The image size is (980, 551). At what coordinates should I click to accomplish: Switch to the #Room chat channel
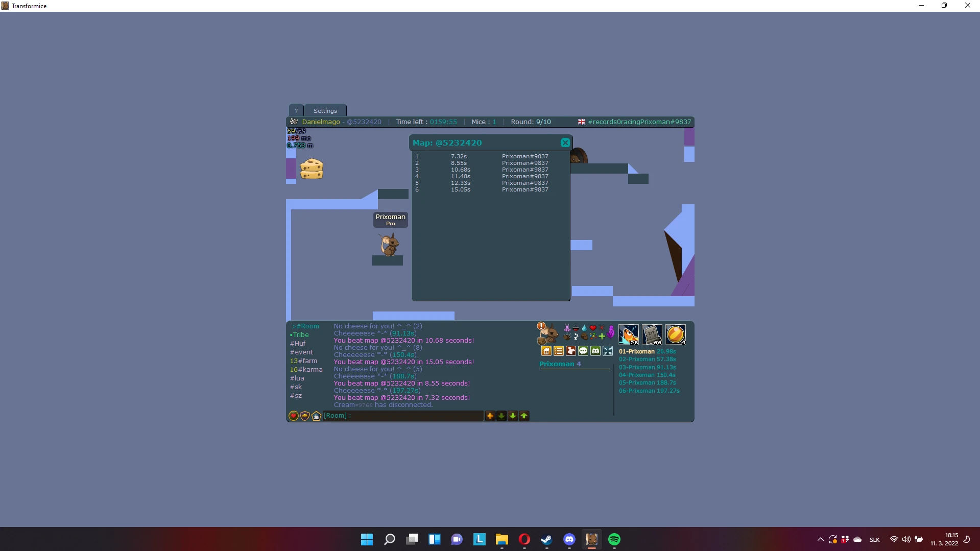pyautogui.click(x=305, y=326)
